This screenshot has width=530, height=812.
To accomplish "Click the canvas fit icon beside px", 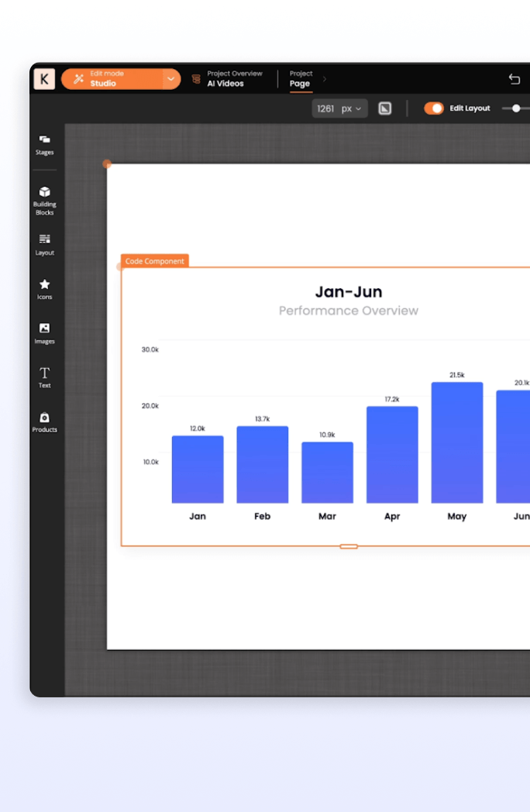I will click(385, 108).
